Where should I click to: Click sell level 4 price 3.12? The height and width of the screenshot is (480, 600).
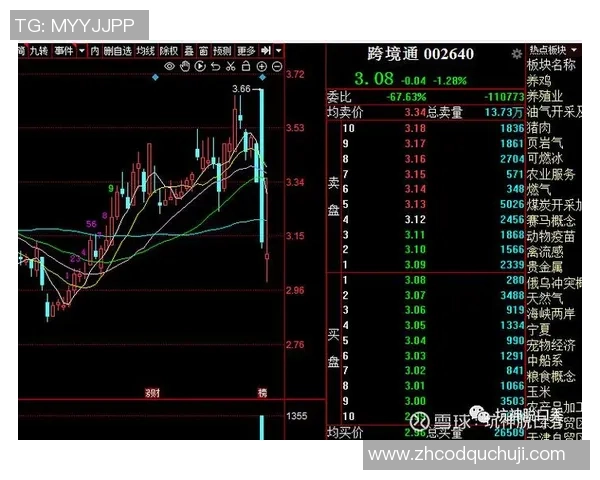(x=415, y=219)
